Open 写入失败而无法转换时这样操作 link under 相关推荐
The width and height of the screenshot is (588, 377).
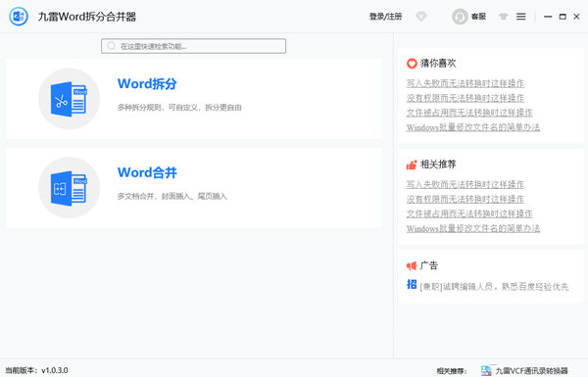465,184
